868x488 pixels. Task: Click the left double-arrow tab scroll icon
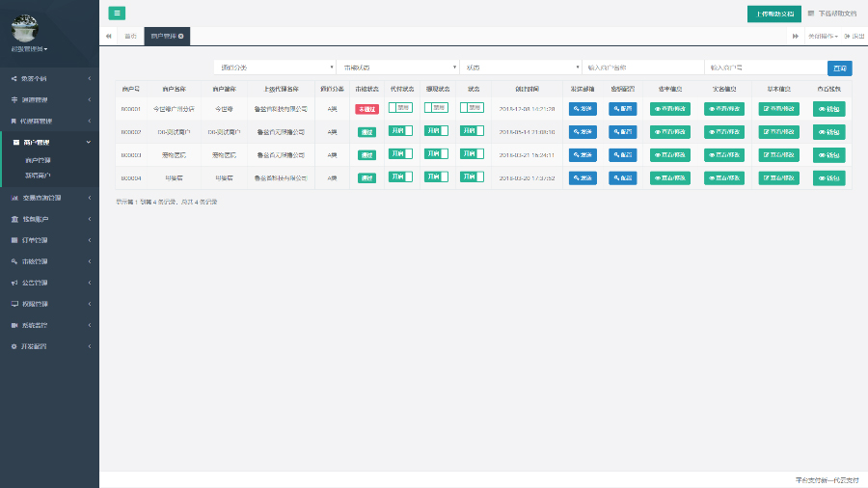click(108, 36)
